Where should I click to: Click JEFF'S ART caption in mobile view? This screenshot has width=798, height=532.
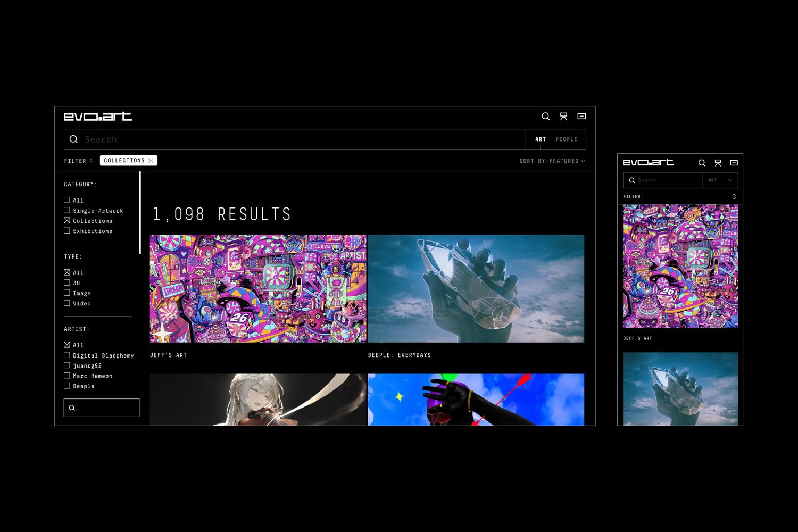(x=637, y=338)
